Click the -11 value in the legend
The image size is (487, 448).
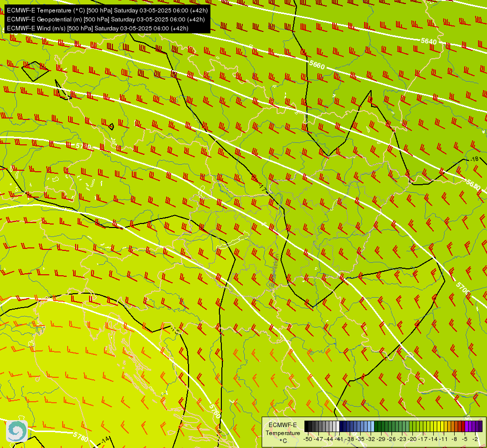444,439
